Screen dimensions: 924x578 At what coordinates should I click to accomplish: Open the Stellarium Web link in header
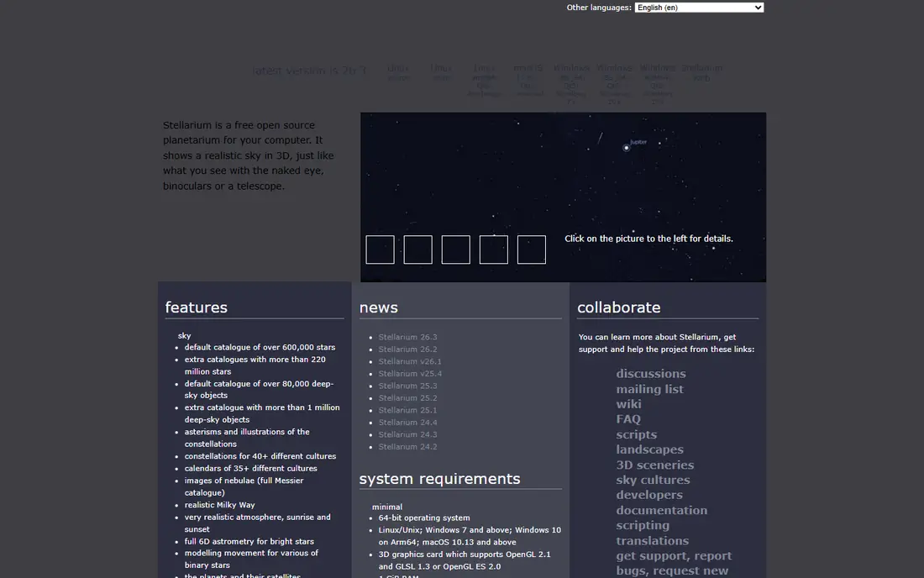pos(701,72)
